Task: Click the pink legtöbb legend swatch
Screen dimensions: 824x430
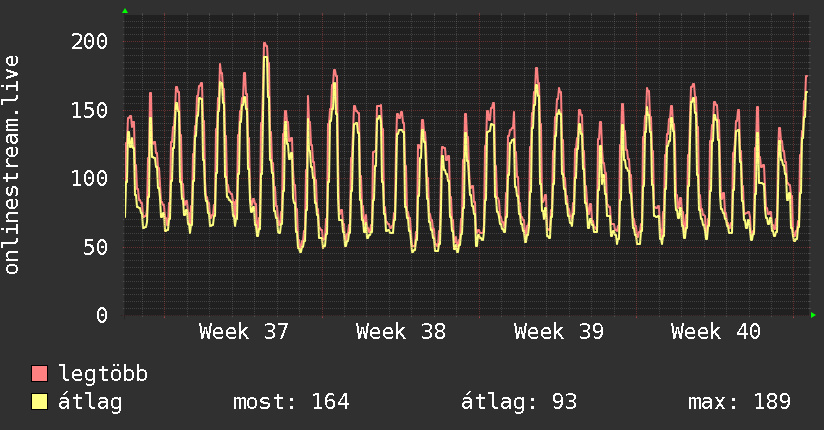Action: (x=39, y=373)
